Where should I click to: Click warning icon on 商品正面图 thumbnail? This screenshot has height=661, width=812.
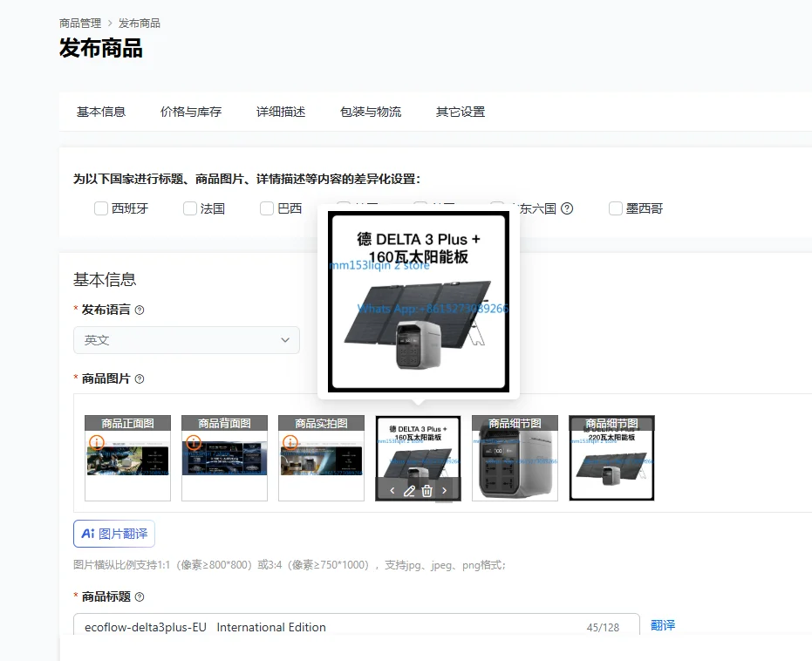[97, 442]
